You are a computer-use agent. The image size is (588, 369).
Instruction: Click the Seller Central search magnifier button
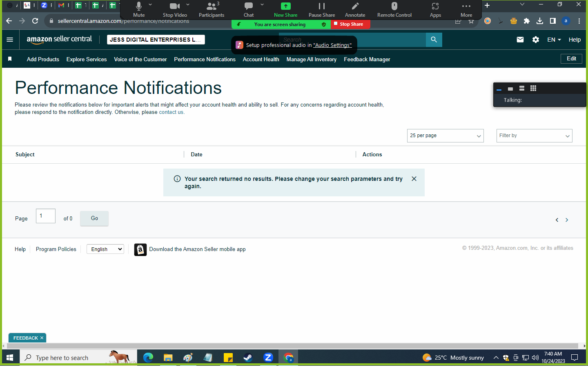(x=434, y=40)
